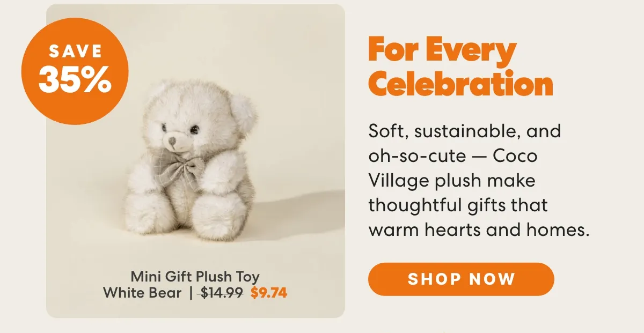Viewport: 644px width, 333px height.
Task: Select the Mini Gift Plush Toy title
Action: coord(195,277)
